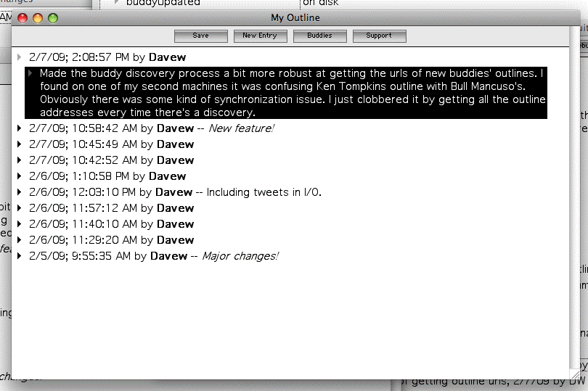Expand the 2/7/09 10:42:52 AM entry
Viewport: 588px width, 391px height.
tap(20, 160)
